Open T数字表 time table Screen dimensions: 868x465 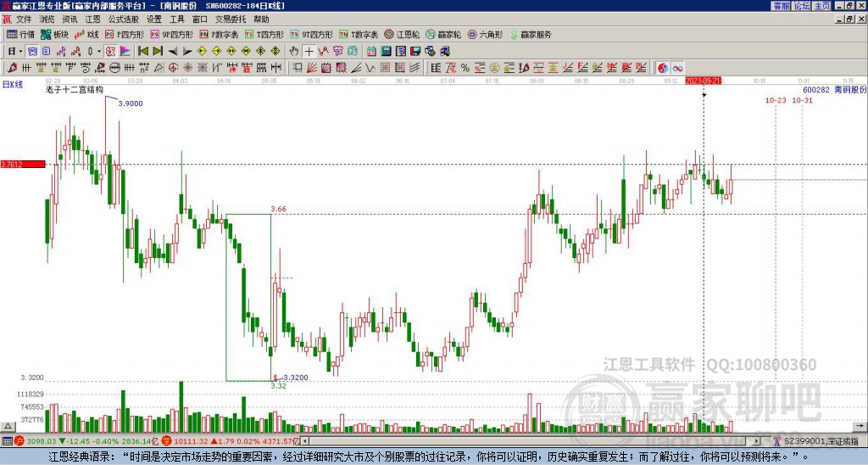tap(359, 34)
